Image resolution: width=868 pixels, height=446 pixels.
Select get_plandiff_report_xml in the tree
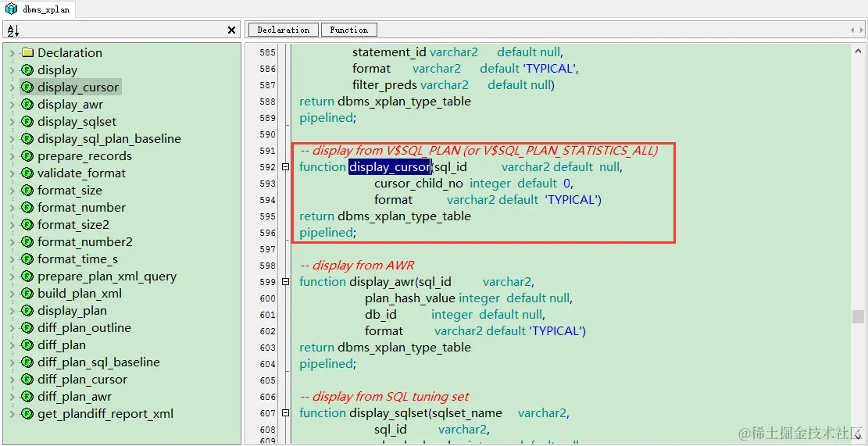point(105,413)
